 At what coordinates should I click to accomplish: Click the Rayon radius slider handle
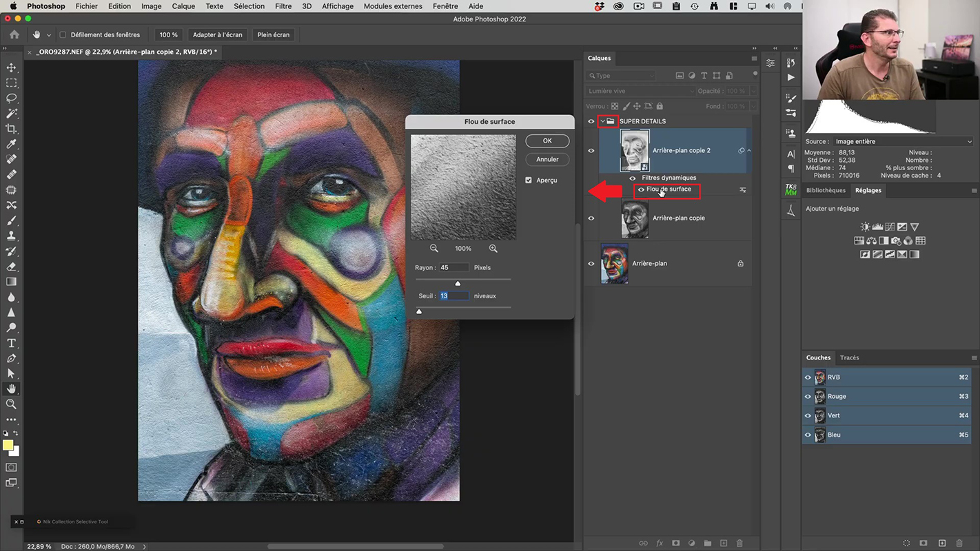pos(458,283)
